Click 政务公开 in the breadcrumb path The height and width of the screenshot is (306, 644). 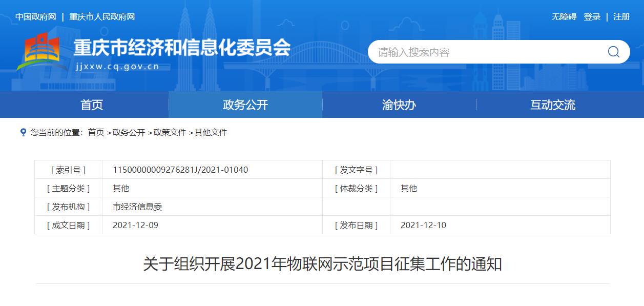pos(129,133)
